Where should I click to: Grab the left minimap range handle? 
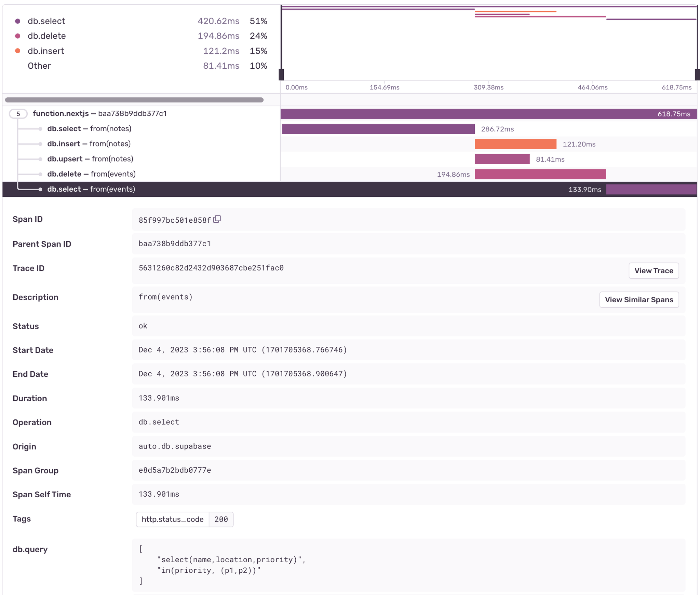pyautogui.click(x=281, y=74)
